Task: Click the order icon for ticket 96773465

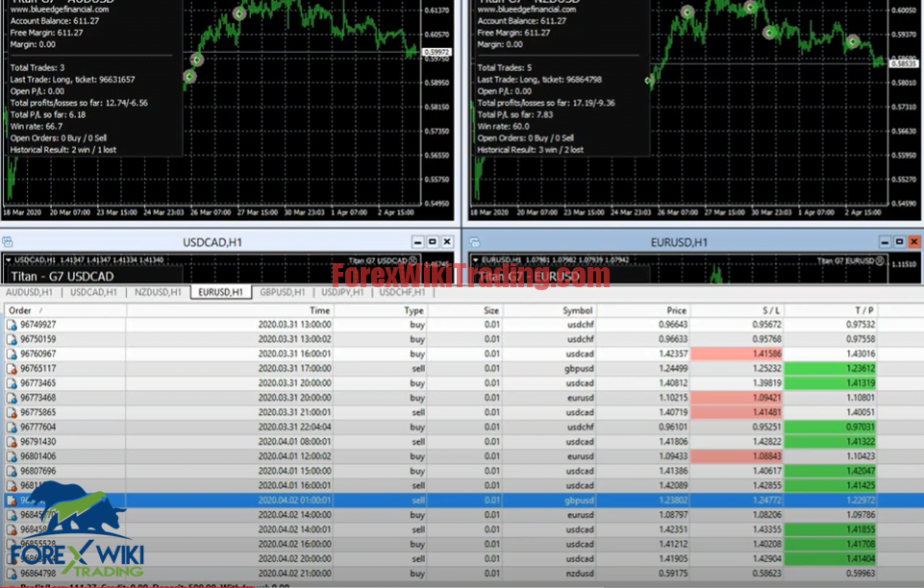Action: [x=12, y=383]
